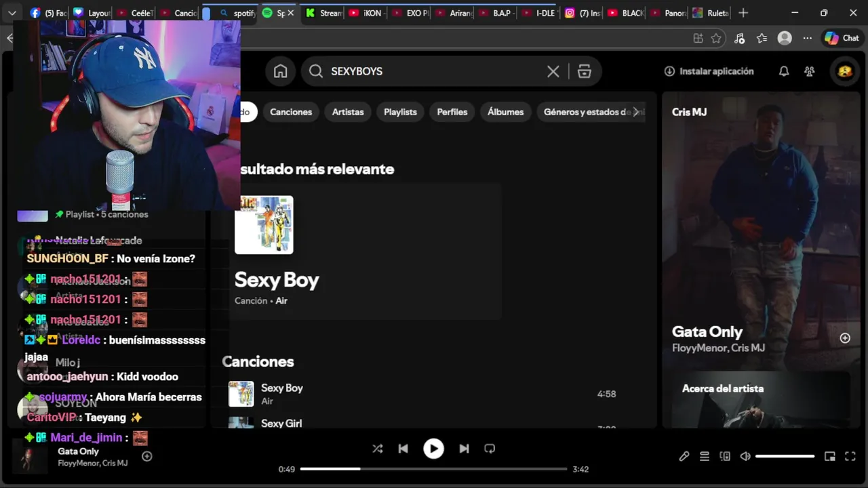The width and height of the screenshot is (868, 488).
Task: Open browser favorites list icon
Action: [762, 39]
